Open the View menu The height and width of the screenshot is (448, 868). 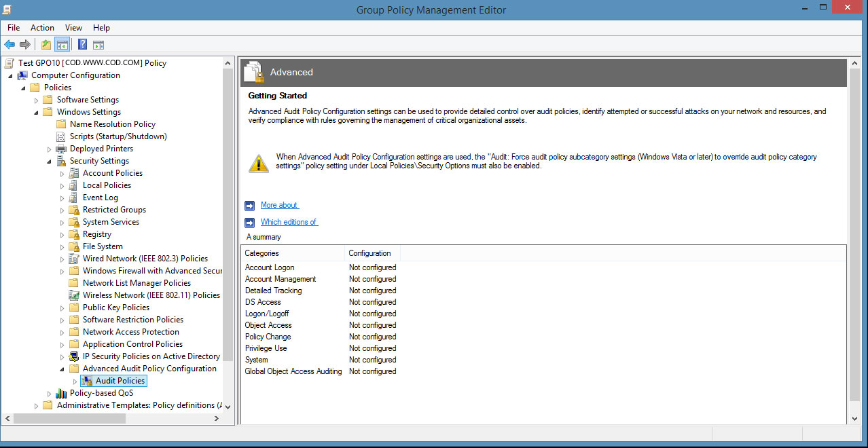(73, 28)
